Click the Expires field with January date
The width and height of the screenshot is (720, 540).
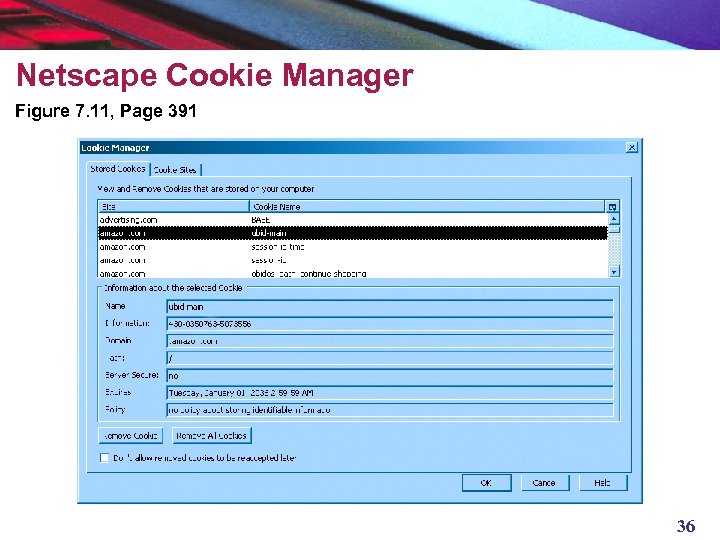pyautogui.click(x=389, y=393)
